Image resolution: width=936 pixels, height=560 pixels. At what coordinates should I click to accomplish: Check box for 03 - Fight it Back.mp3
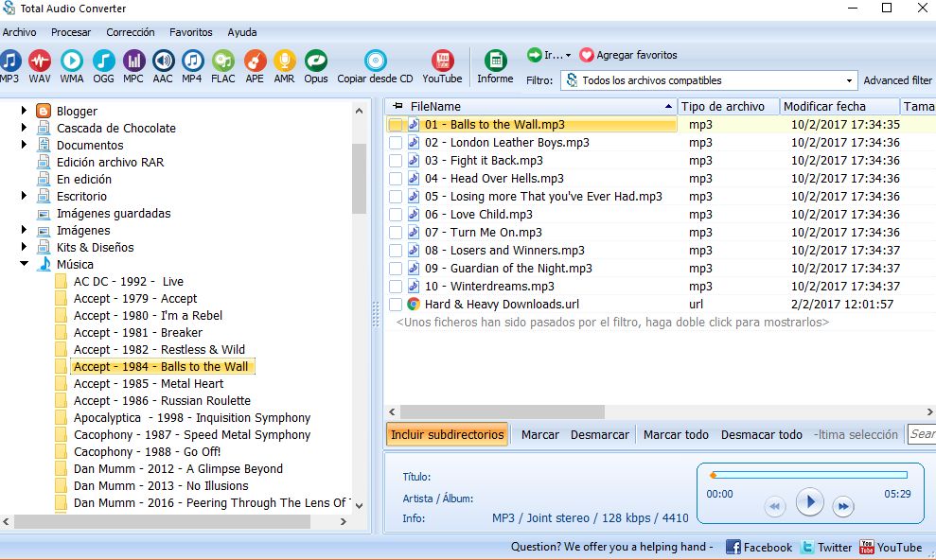pos(396,161)
